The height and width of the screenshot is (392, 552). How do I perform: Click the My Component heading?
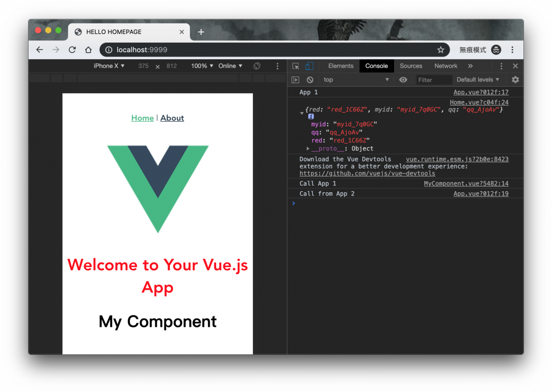click(158, 321)
